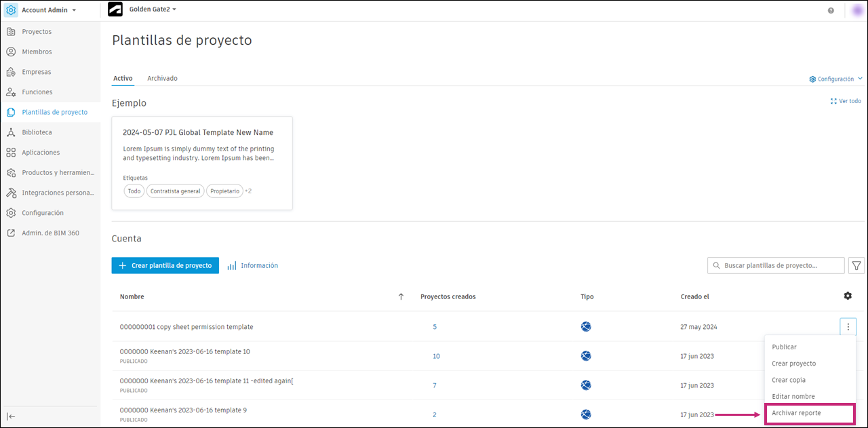The height and width of the screenshot is (428, 868).
Task: Choose Crear copia in the menu
Action: (788, 380)
